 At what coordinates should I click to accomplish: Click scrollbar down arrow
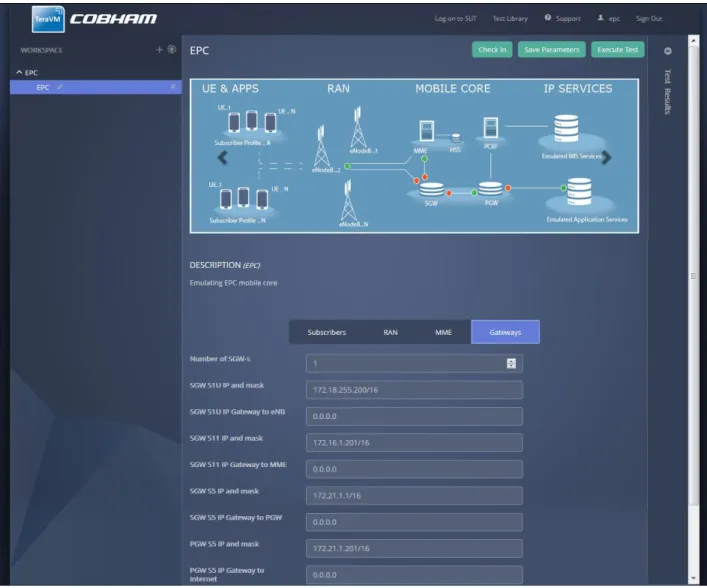point(693,578)
